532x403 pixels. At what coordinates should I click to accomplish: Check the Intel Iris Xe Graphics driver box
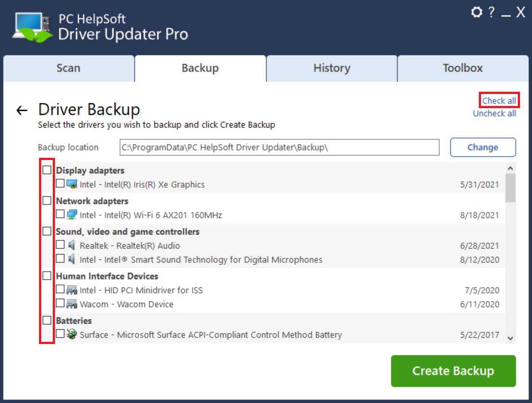tap(60, 184)
